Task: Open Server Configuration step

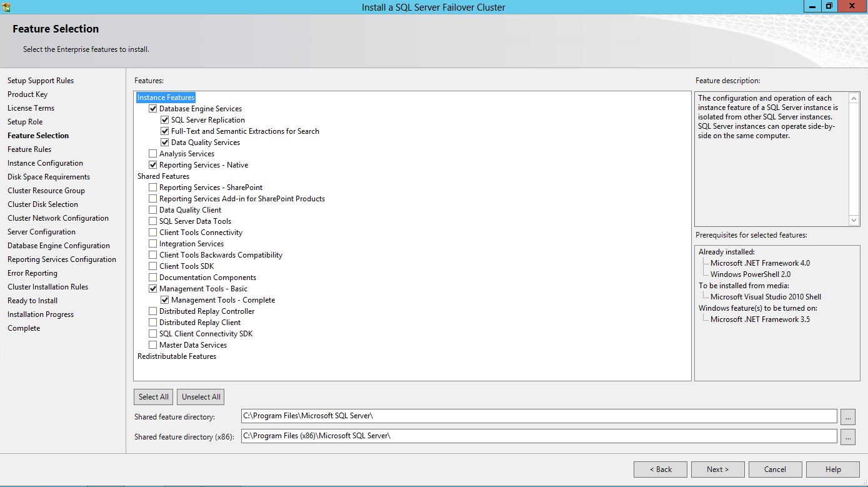Action: [x=41, y=232]
